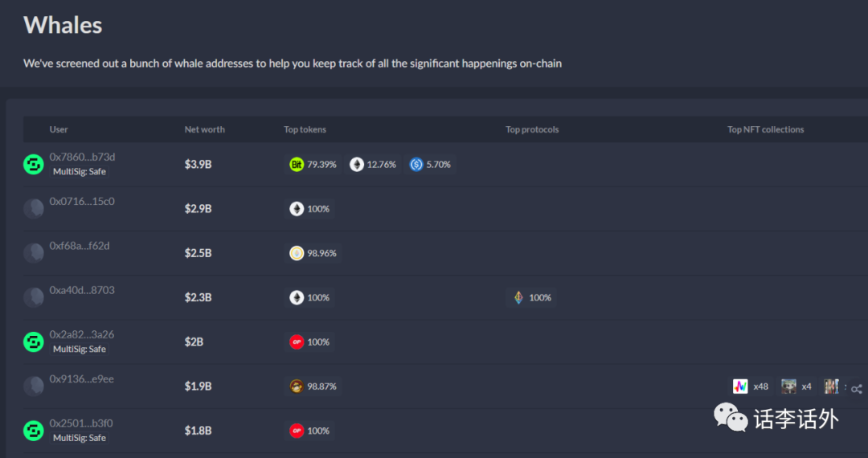Click the Net worth column header
This screenshot has height=458, width=868.
205,129
